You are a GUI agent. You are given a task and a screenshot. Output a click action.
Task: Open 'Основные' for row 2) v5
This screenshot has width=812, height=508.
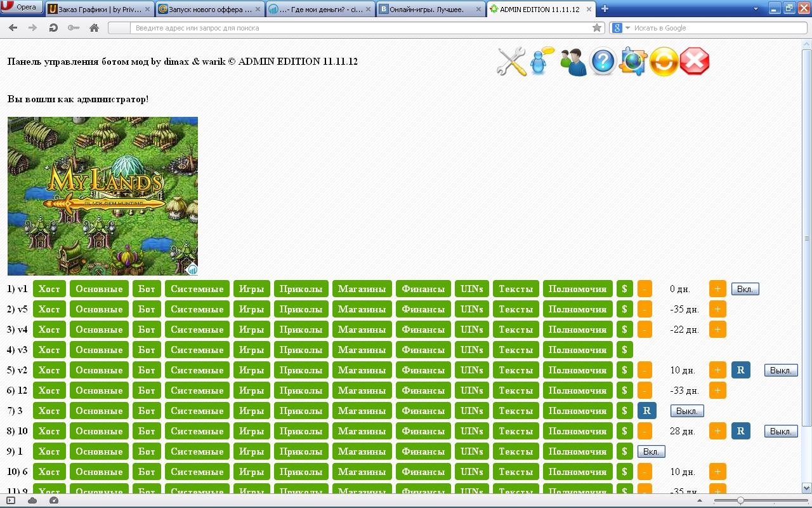[x=99, y=309]
